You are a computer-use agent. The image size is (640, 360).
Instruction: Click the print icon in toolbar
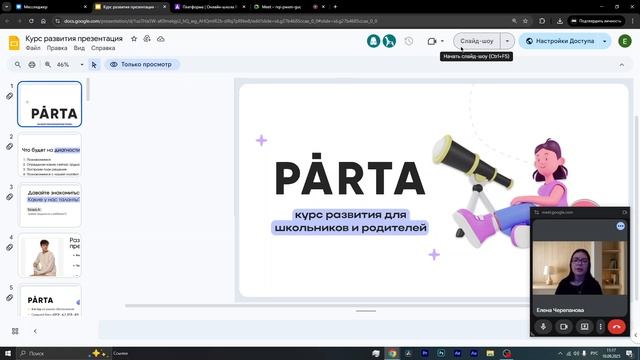(x=32, y=64)
